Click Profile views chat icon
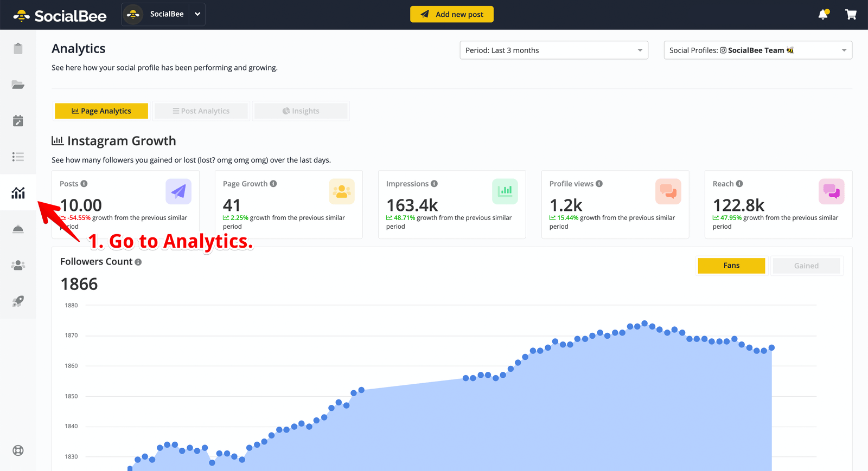The image size is (868, 471). (x=668, y=191)
